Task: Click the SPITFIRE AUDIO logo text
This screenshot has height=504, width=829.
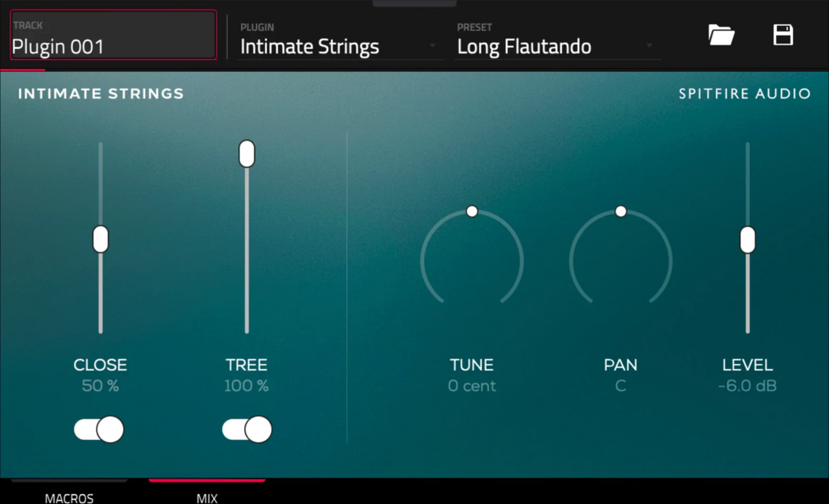Action: click(745, 94)
